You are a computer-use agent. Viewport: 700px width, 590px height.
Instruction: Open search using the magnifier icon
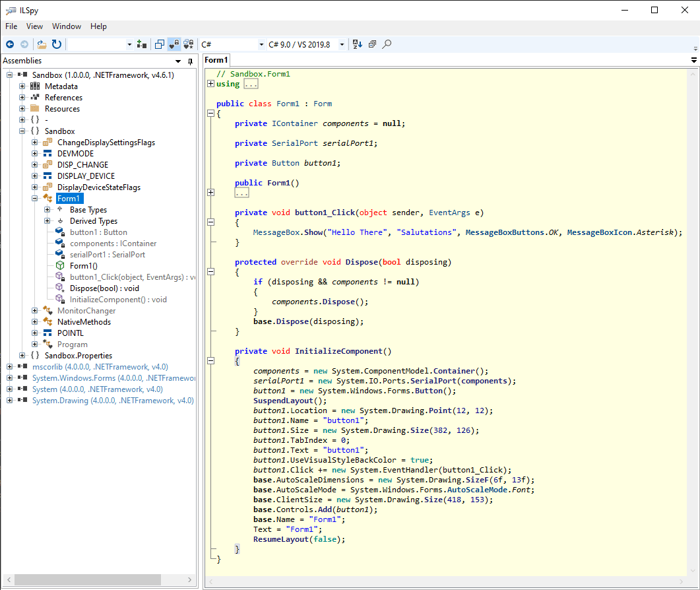click(386, 44)
